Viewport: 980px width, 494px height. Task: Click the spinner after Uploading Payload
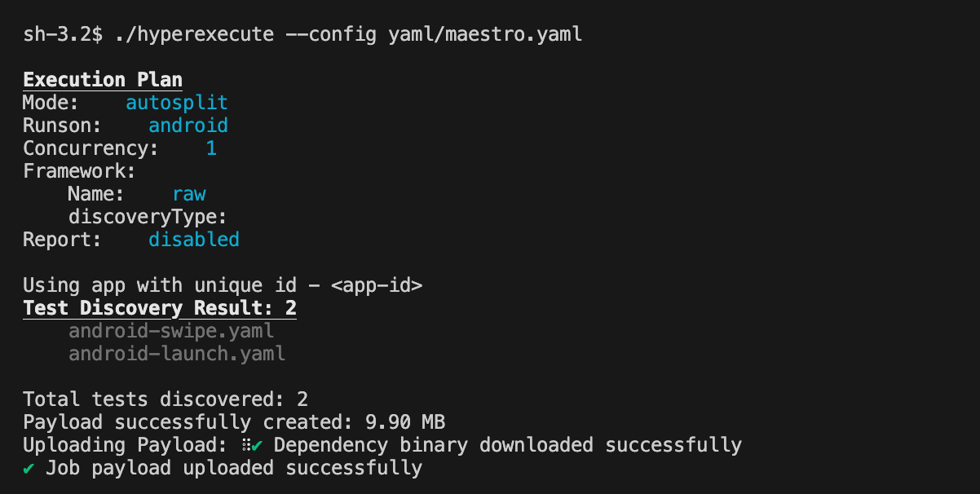point(245,445)
